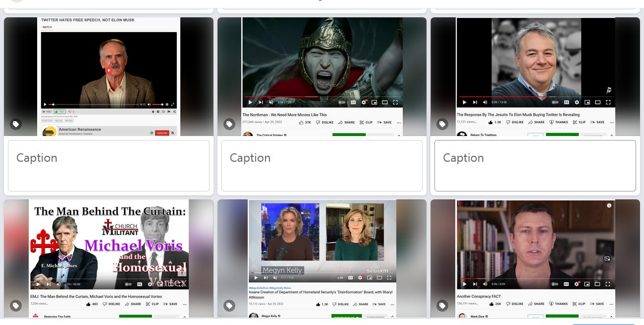Screen dimensions: 644x325
Task: Click settings gear in Another Conspiracy FACT player
Action: tap(577, 284)
